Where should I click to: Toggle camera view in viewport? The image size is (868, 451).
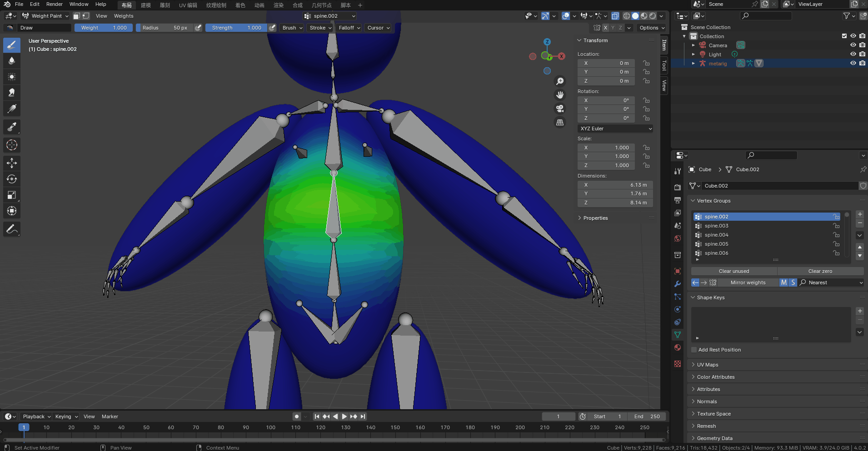(560, 109)
